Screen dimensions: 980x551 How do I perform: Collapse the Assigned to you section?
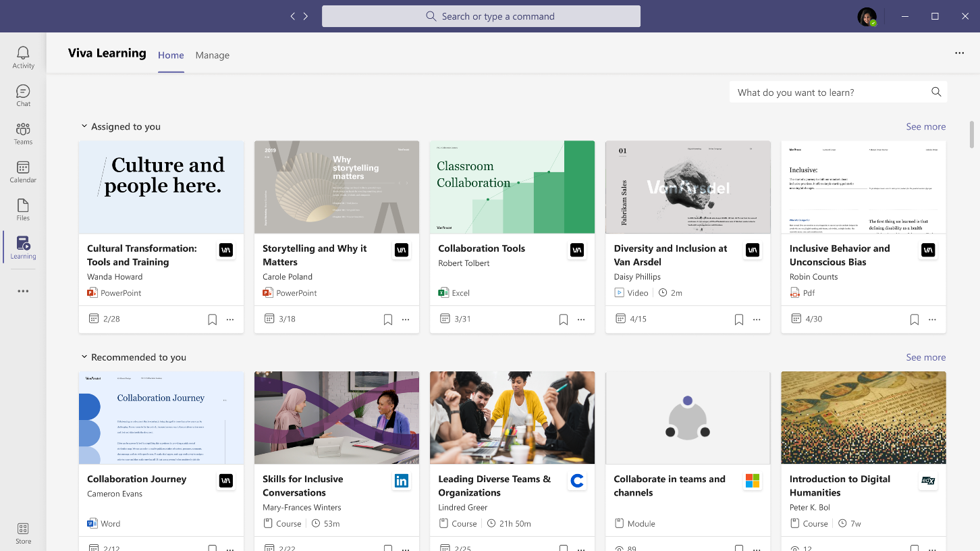(x=84, y=126)
